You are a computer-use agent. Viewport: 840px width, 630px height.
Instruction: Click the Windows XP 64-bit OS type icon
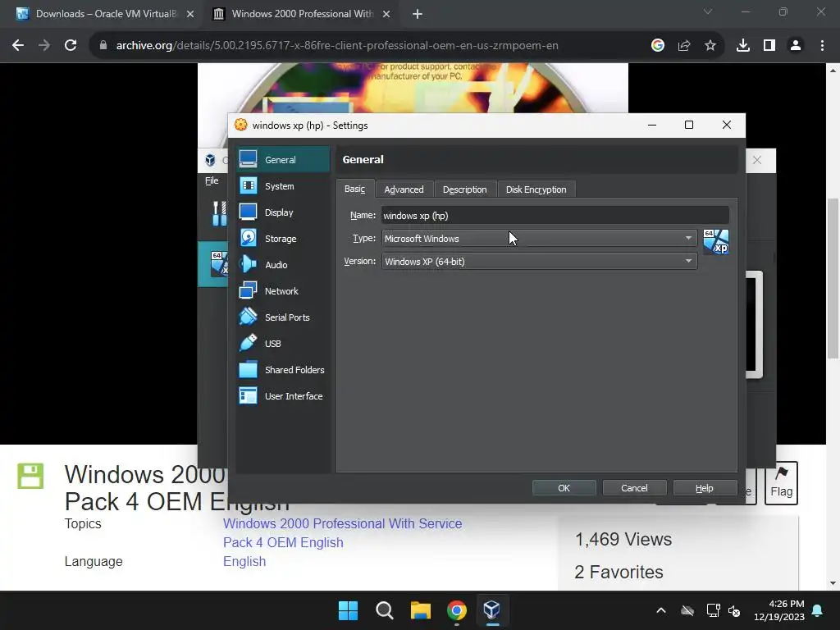pyautogui.click(x=716, y=242)
